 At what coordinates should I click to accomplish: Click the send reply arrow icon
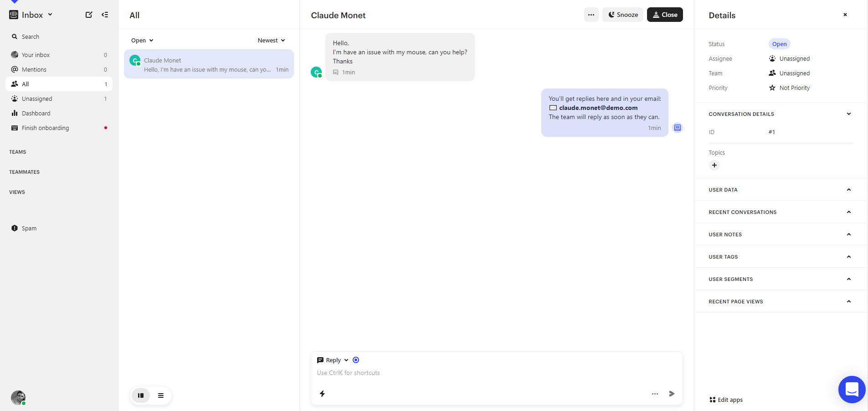(672, 394)
